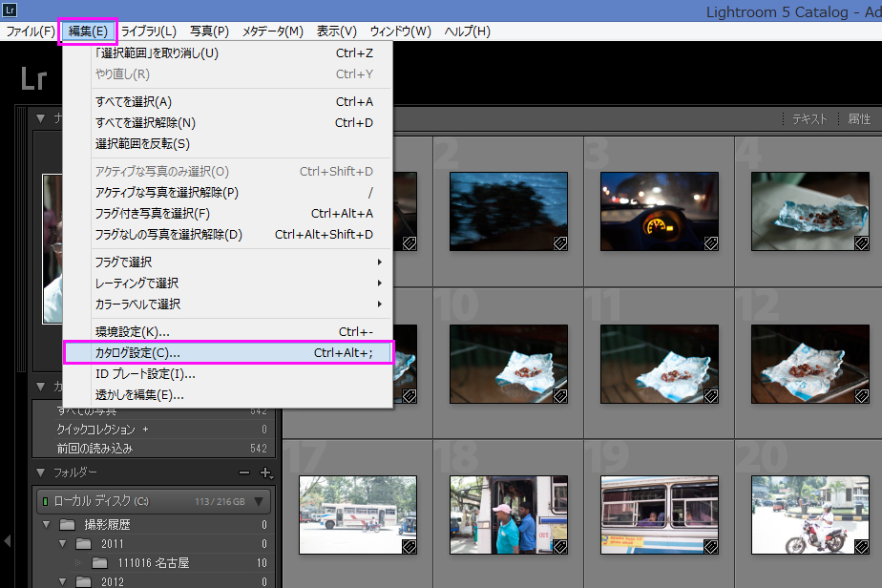Click the keyword badge on photo 12
882x588 pixels.
tap(862, 396)
